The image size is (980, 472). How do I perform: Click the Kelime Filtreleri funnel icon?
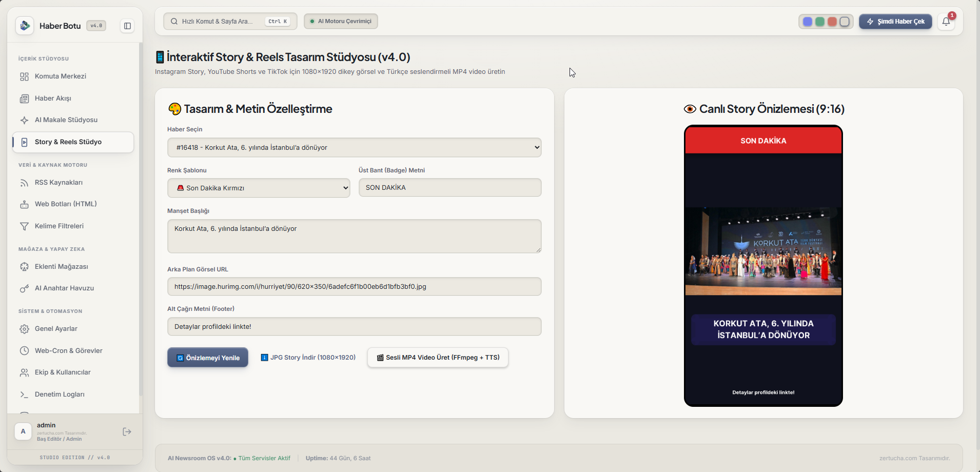[24, 226]
